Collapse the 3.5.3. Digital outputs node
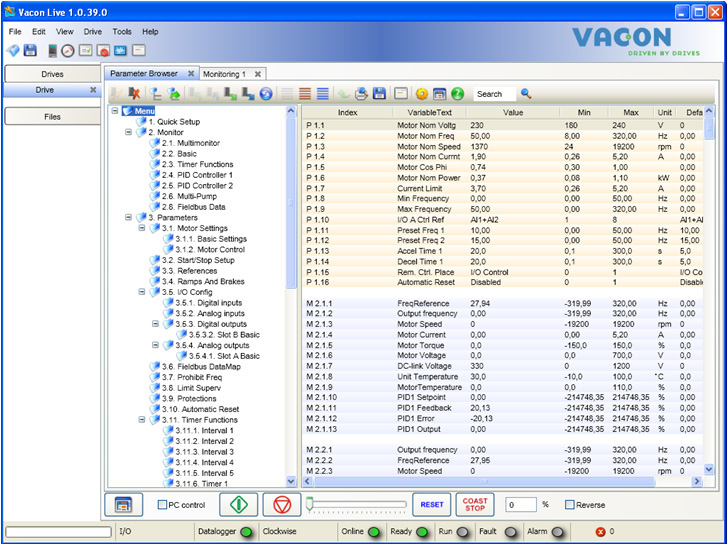 156,324
